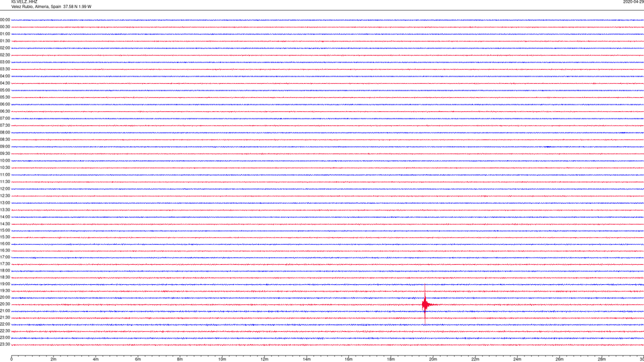Select the 02:00 trace time label
The width and height of the screenshot is (644, 362).
point(5,48)
